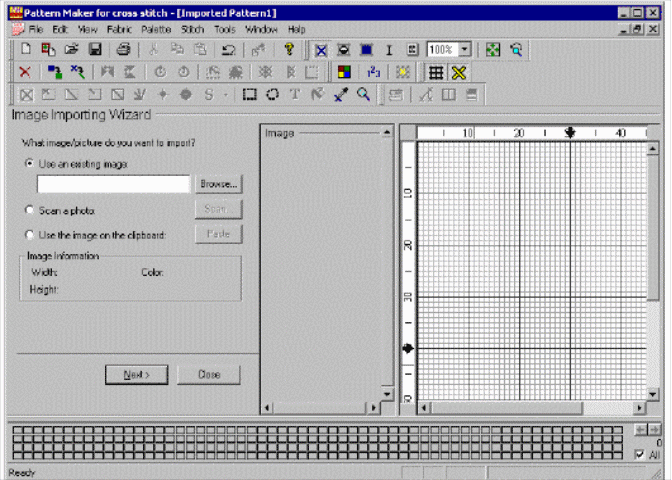This screenshot has width=672, height=480.
Task: Click the image file path input field
Action: (114, 184)
